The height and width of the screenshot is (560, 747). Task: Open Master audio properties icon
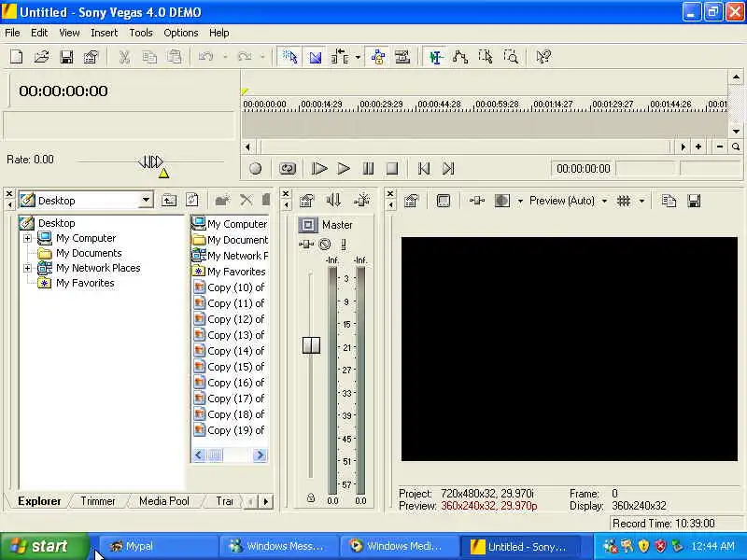307,201
